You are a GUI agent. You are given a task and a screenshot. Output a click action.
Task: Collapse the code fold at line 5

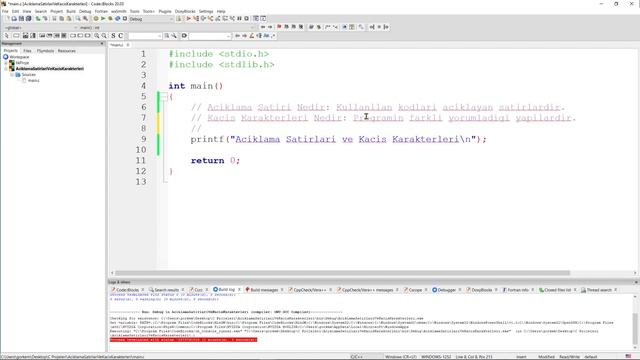click(x=164, y=97)
